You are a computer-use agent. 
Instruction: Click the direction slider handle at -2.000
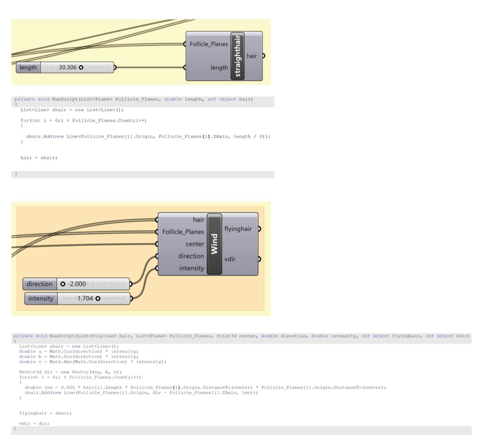(63, 284)
